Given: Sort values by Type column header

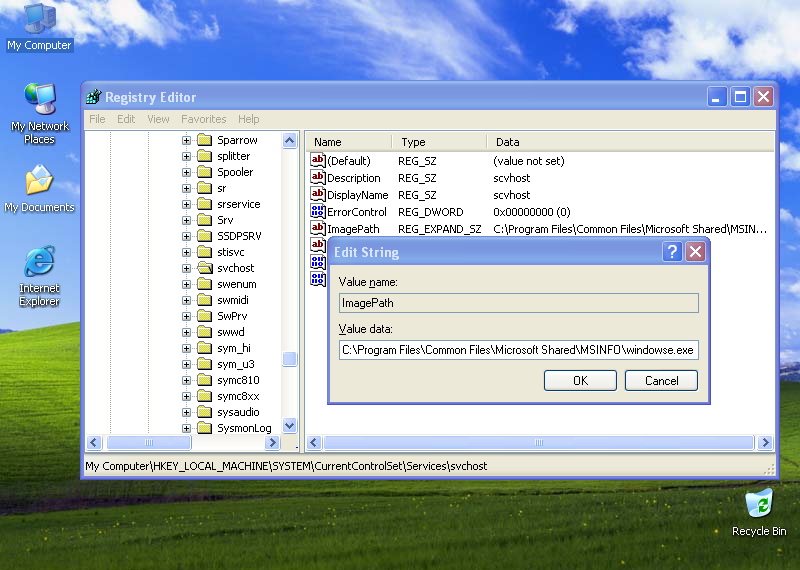Looking at the screenshot, I should click(x=439, y=142).
